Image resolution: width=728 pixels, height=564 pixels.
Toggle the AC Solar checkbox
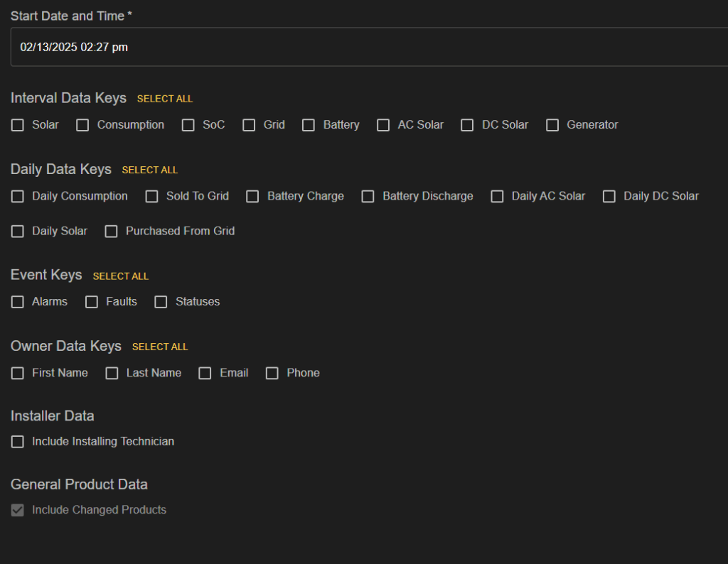pos(383,125)
